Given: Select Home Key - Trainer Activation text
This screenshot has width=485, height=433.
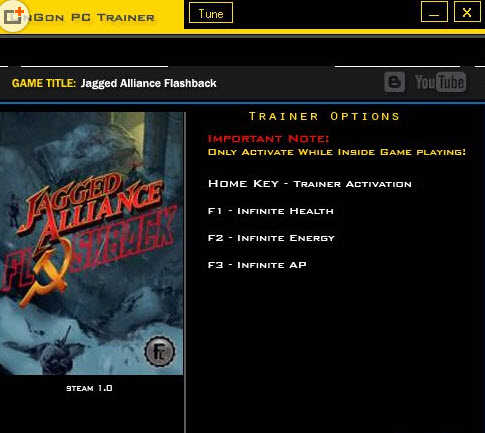Looking at the screenshot, I should [310, 184].
